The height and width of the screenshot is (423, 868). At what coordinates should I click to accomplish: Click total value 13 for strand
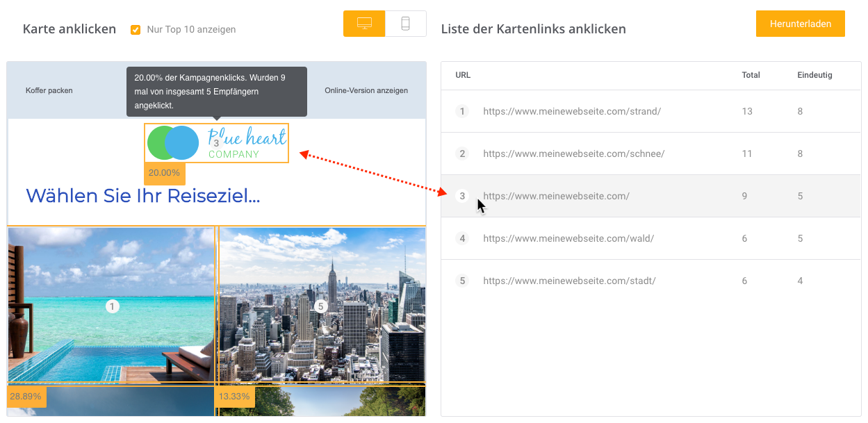tap(747, 111)
